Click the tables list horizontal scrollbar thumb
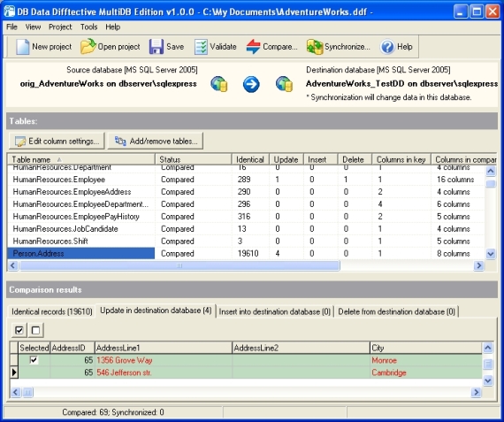This screenshot has width=504, height=422. [x=179, y=265]
